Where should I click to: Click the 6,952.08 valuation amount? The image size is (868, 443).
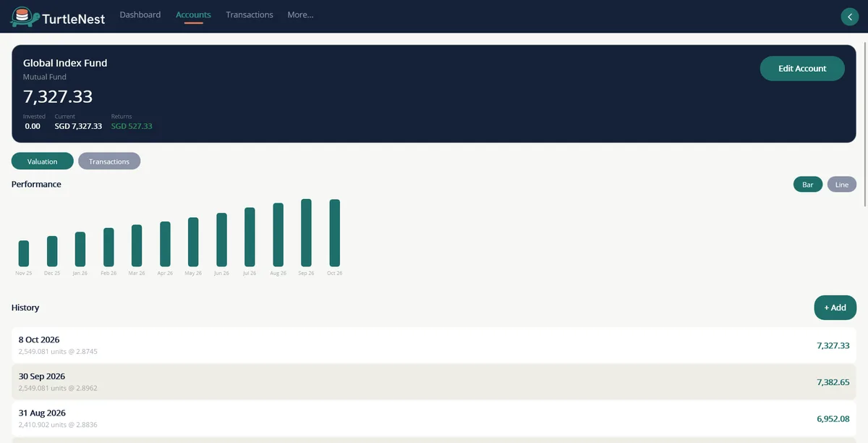833,418
